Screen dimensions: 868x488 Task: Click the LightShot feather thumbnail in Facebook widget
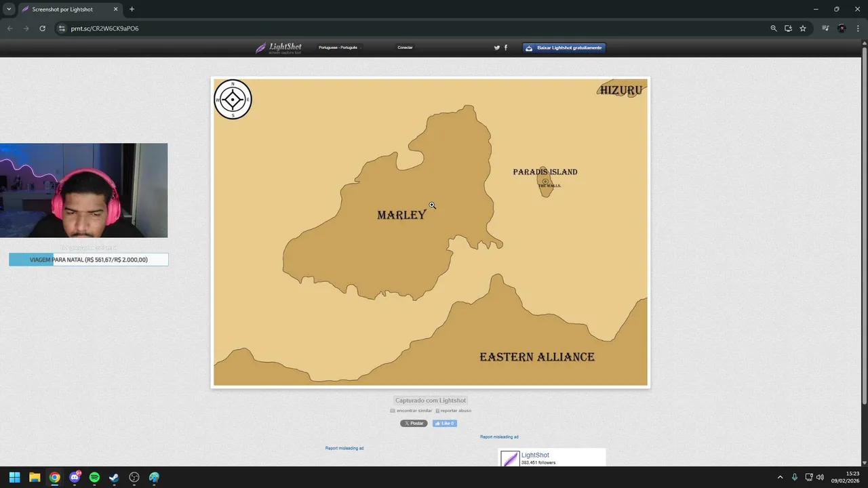point(510,459)
